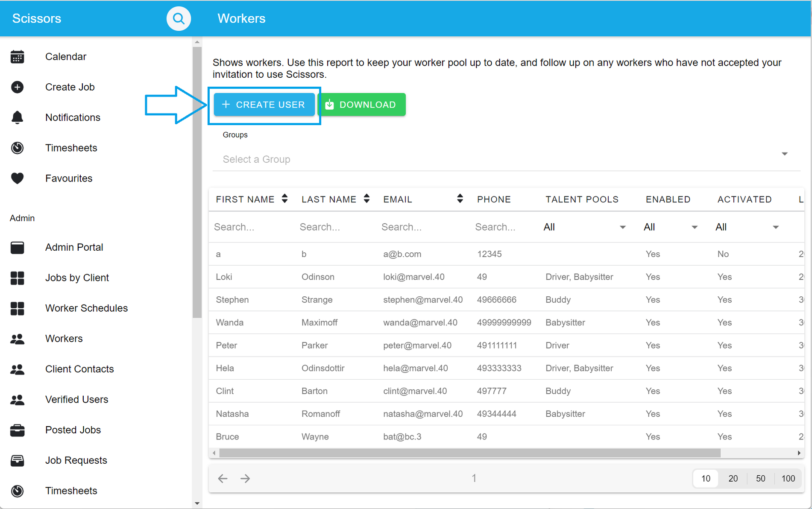Click sidebar scroll down arrow
This screenshot has width=812, height=509.
(197, 504)
